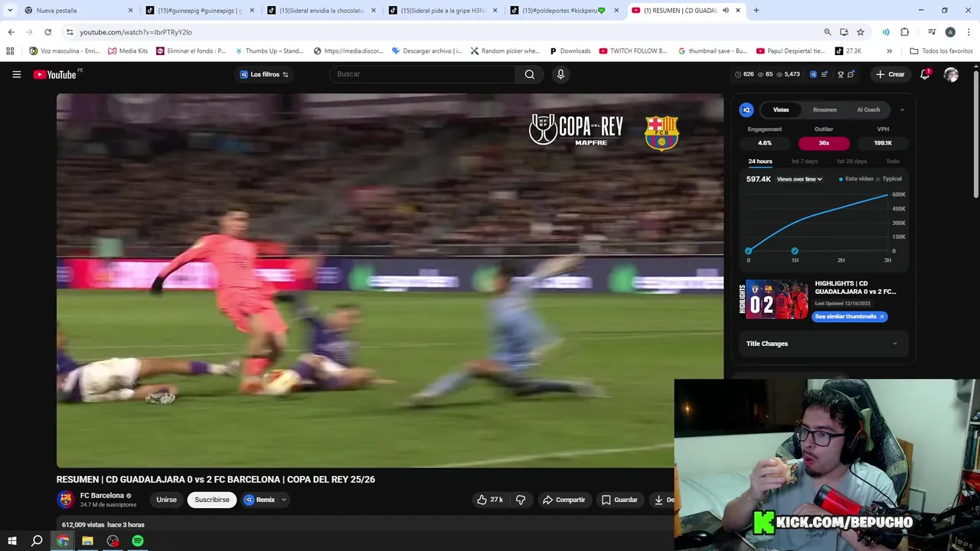Screen dimensions: 980x551
Task: Click the 1H marker on the views chart
Action: click(x=795, y=251)
